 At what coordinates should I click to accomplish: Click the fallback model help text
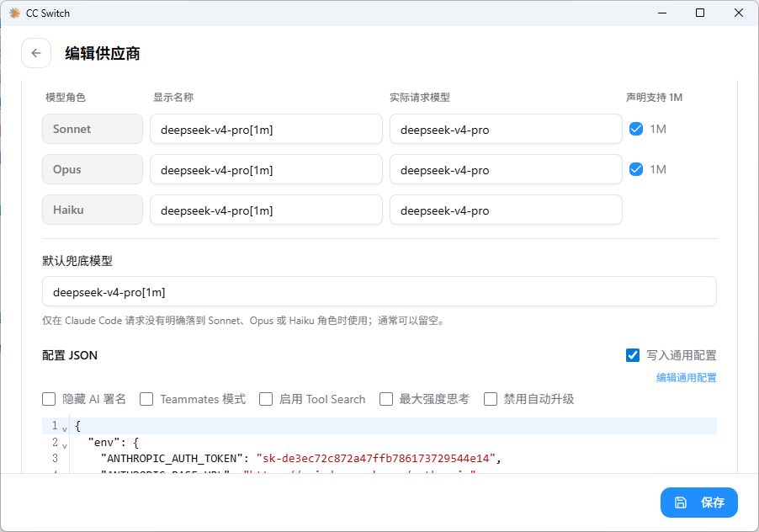(243, 321)
